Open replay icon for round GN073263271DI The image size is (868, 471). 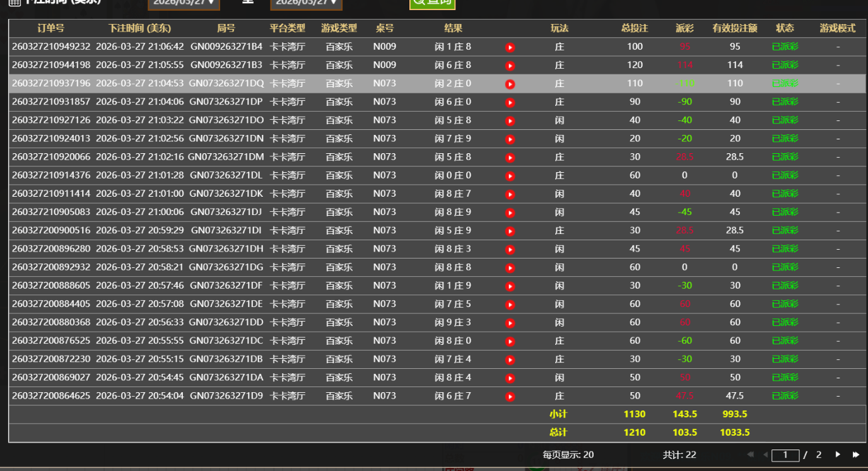pos(510,231)
